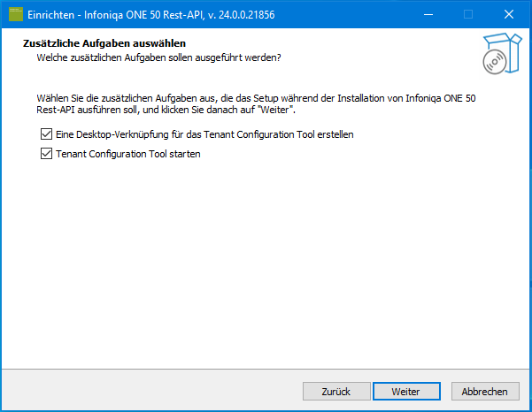Click the heading 'Zusätzliche Aufgaben auswählen'
The image size is (532, 412).
104,43
